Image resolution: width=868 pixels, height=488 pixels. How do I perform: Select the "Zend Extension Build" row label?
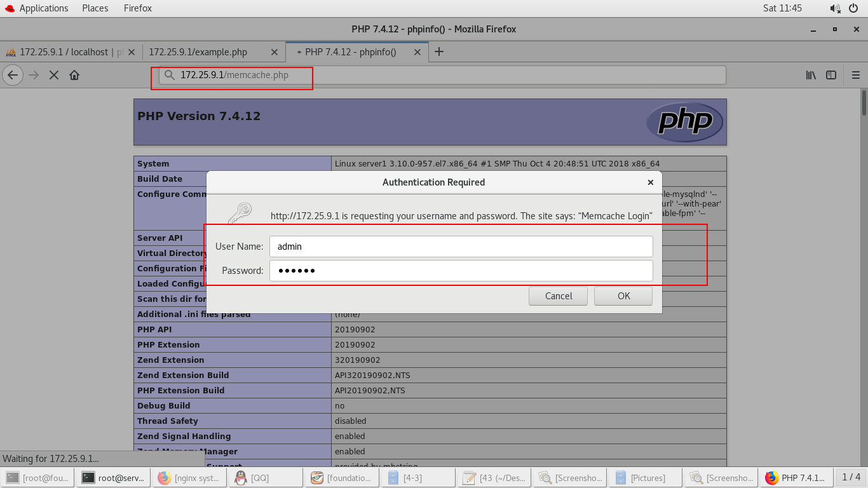tap(183, 375)
